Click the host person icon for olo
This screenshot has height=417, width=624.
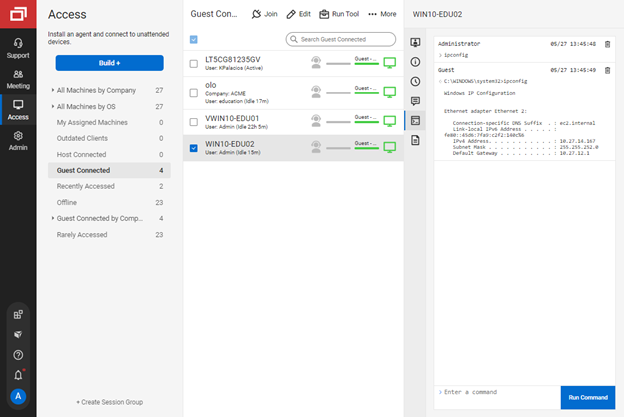coord(316,92)
